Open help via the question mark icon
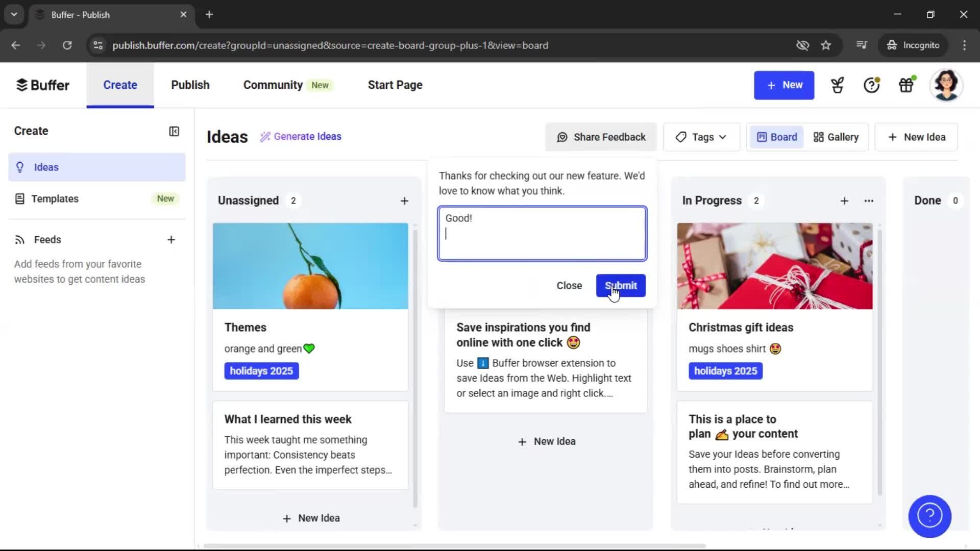Viewport: 980px width, 551px height. coord(871,85)
